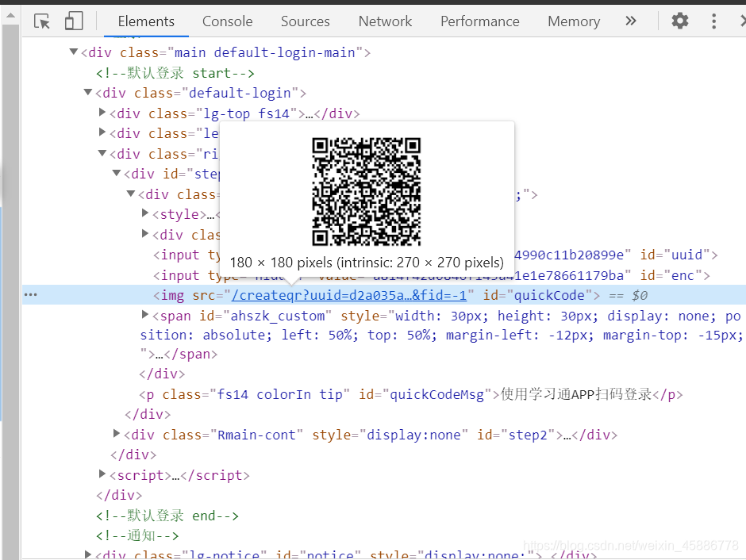The height and width of the screenshot is (560, 746).
Task: Click the ellipsis beside the selected img row
Action: coord(30,295)
